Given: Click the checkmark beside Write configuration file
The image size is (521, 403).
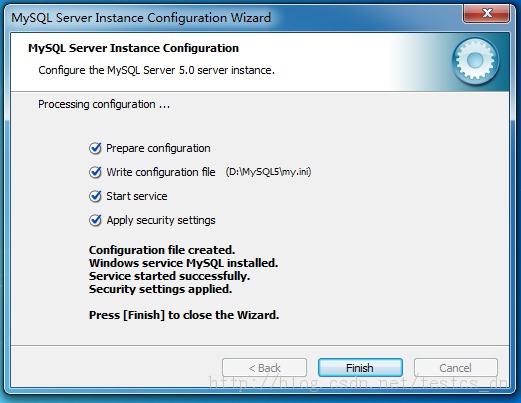Looking at the screenshot, I should coord(95,172).
